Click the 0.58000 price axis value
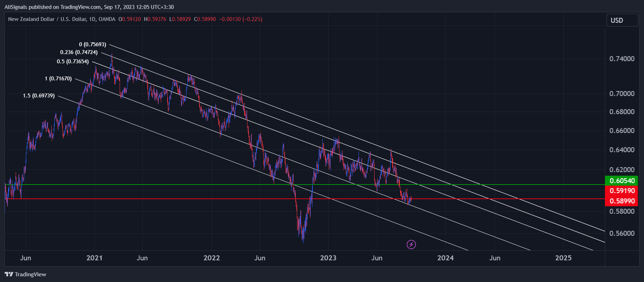This screenshot has width=644, height=282. (x=622, y=211)
